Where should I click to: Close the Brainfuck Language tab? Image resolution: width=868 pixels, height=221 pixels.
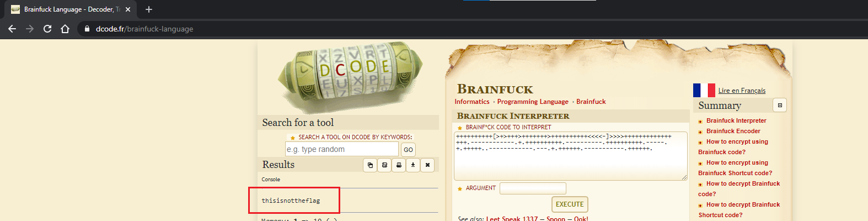(128, 9)
